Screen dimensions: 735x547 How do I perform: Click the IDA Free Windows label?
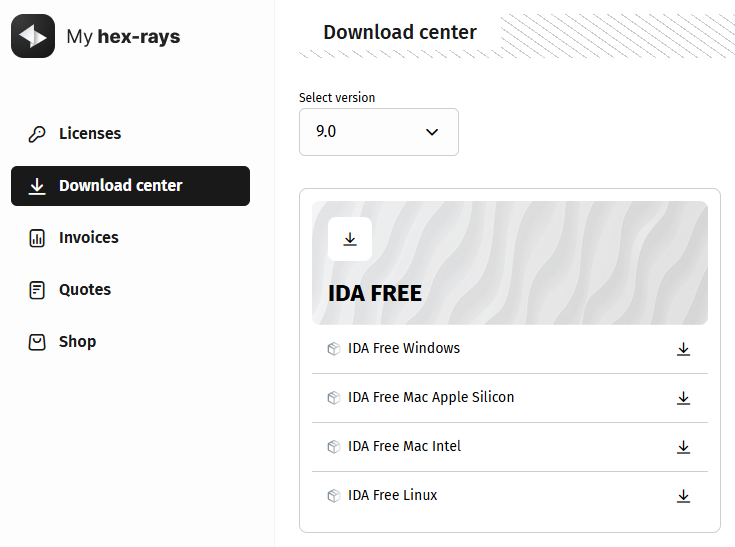[404, 348]
